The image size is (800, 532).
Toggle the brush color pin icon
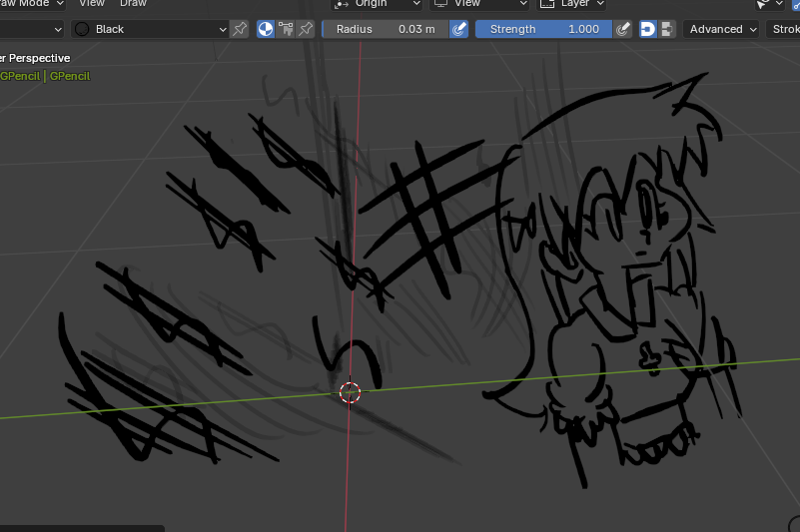pos(305,29)
